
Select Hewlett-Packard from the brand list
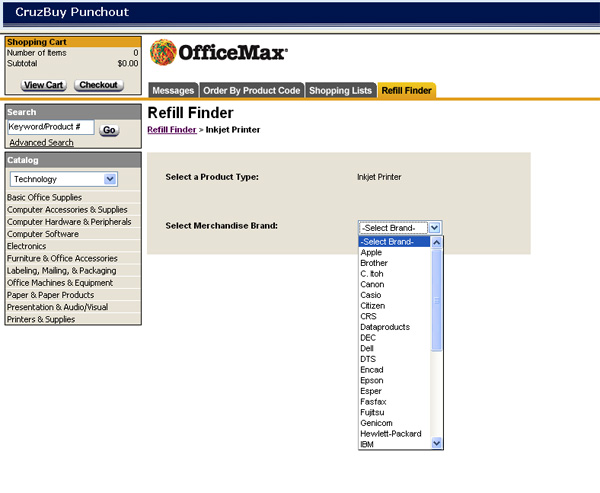[394, 434]
